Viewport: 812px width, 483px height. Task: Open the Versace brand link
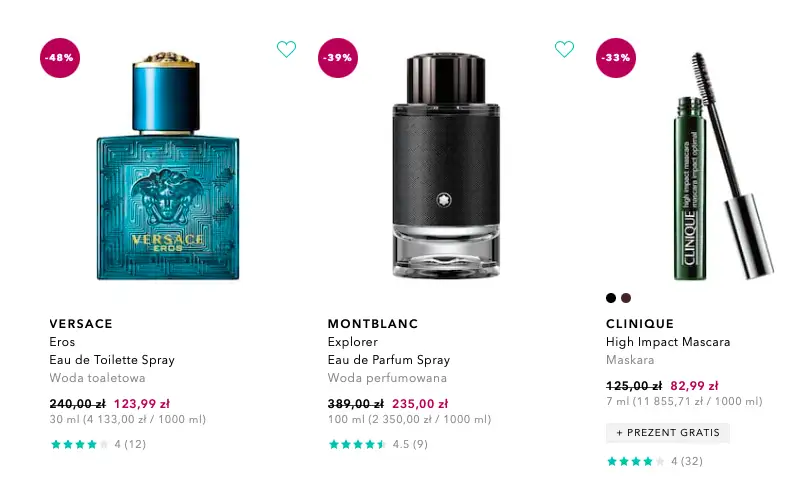[81, 324]
